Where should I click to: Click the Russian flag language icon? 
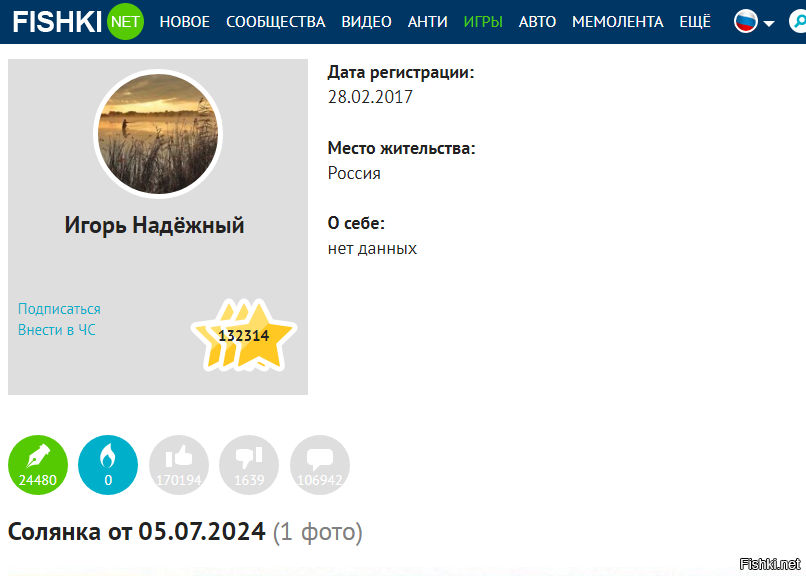coord(745,22)
